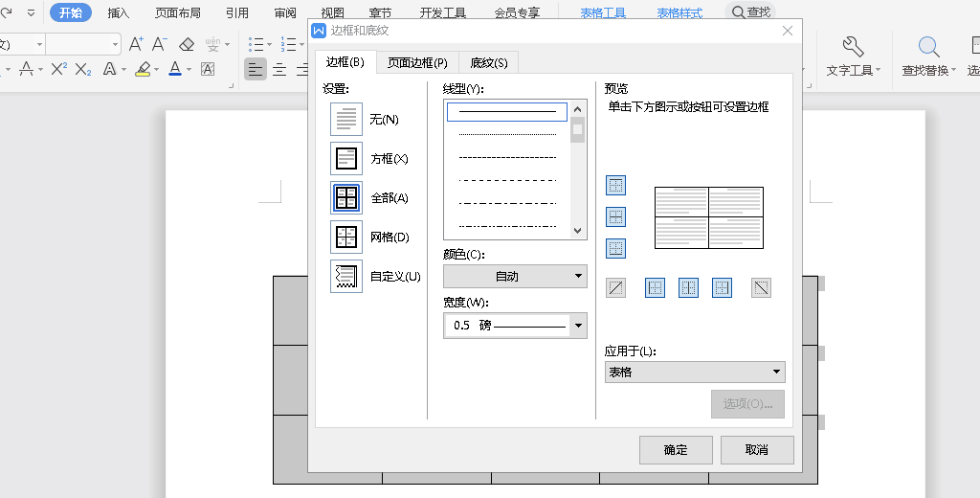Click the increase font size icon

[x=136, y=44]
